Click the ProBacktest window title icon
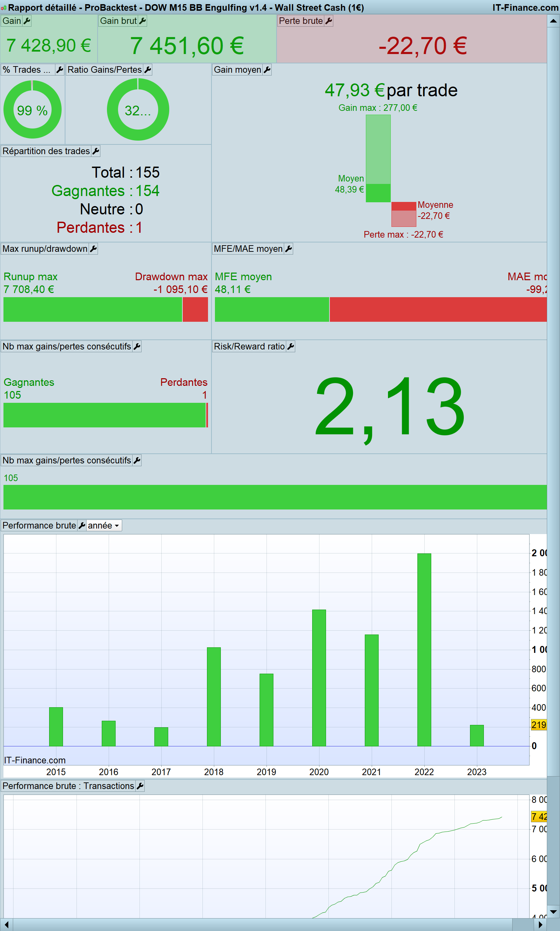Screen dimensions: 560x931 pyautogui.click(x=3, y=8)
